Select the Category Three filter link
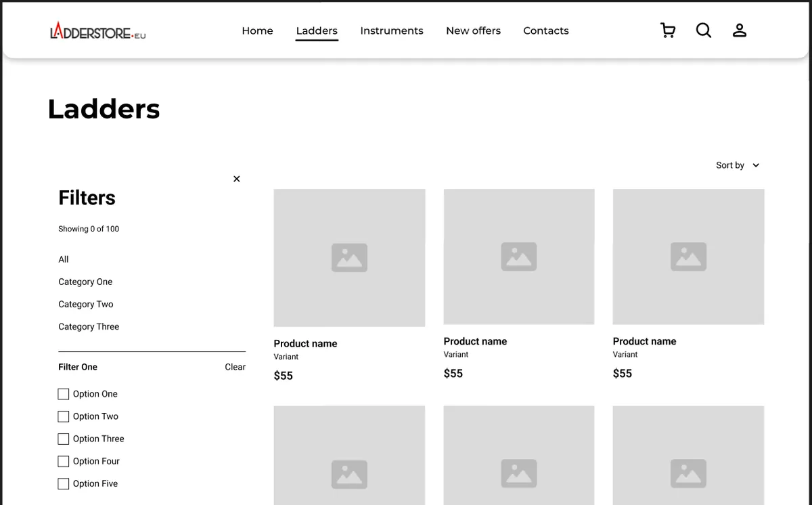 pos(89,326)
